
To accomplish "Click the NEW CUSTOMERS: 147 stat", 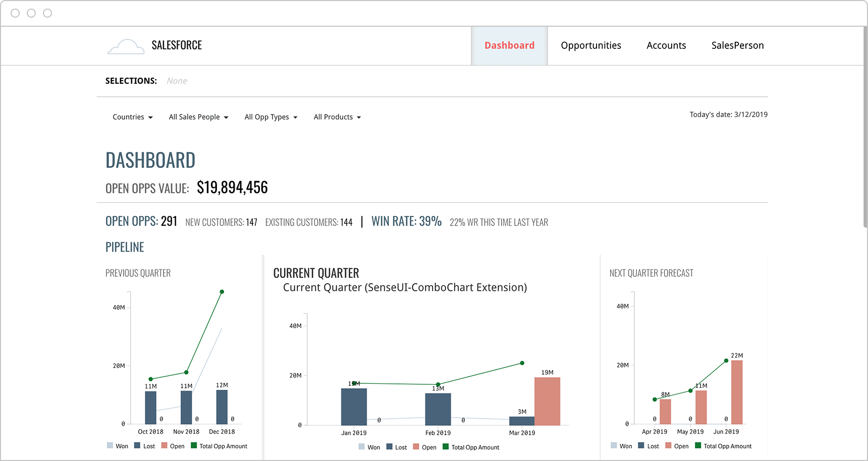I will coord(221,222).
